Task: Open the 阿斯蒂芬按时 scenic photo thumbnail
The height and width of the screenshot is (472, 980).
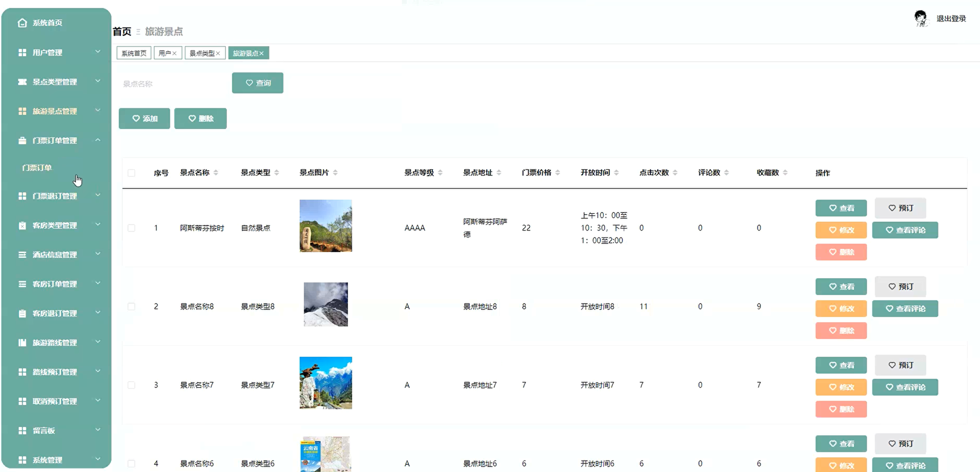Action: (x=326, y=226)
